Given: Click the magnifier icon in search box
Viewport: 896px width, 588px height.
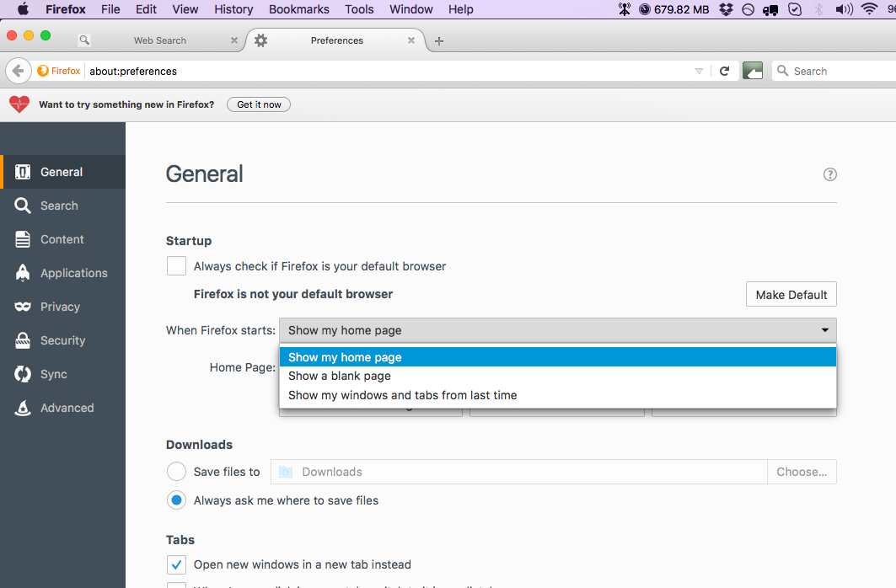Looking at the screenshot, I should click(783, 71).
